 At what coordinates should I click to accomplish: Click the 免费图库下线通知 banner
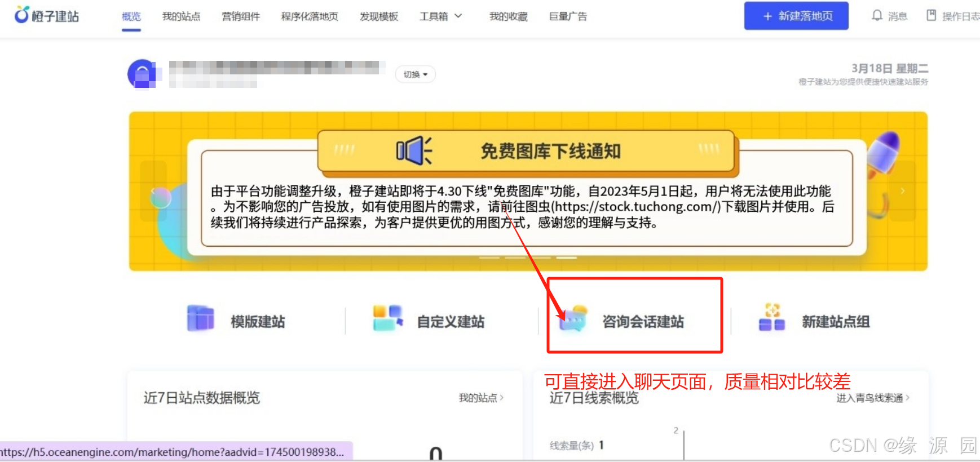528,191
